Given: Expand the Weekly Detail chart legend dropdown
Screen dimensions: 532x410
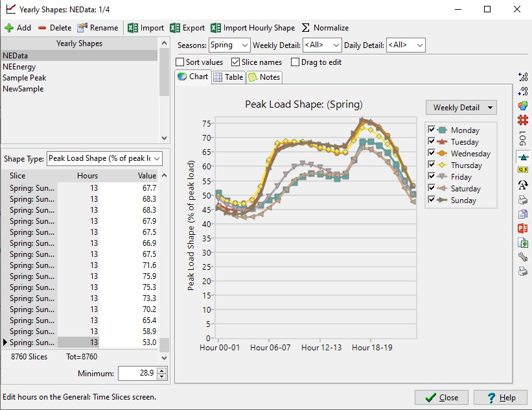Looking at the screenshot, I should pyautogui.click(x=461, y=108).
